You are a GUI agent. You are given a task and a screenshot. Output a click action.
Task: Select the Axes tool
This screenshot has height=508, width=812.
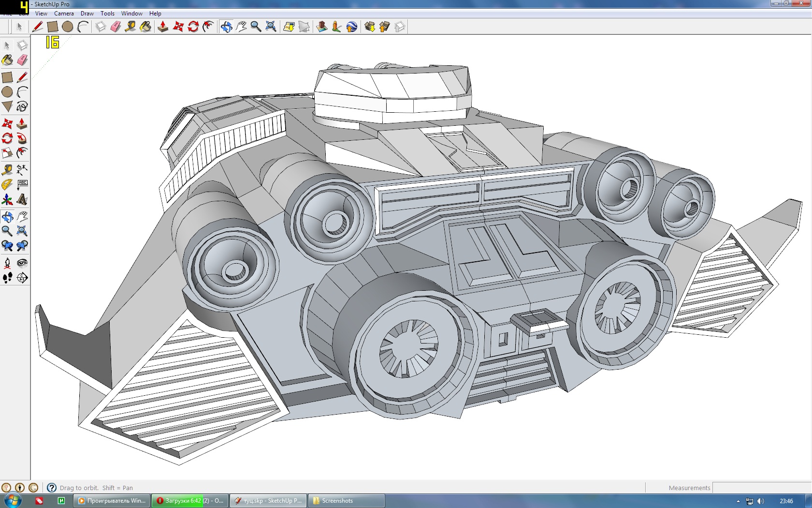[x=7, y=199]
